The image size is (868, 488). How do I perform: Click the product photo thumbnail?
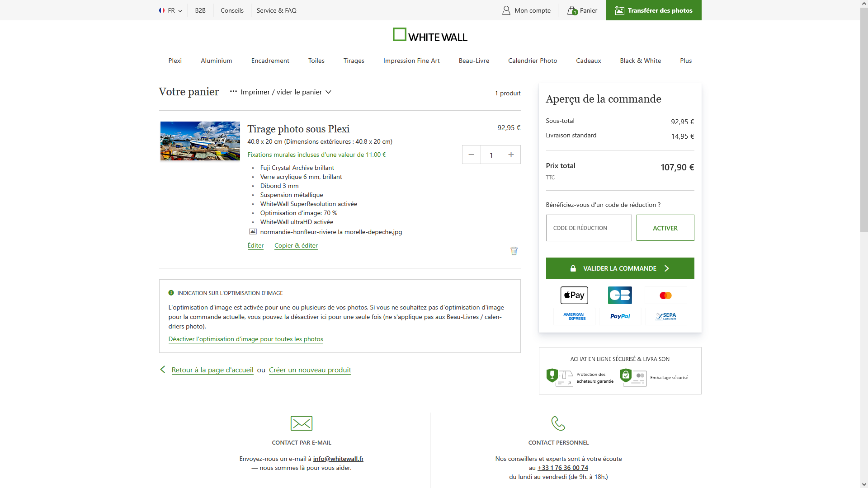coord(200,141)
